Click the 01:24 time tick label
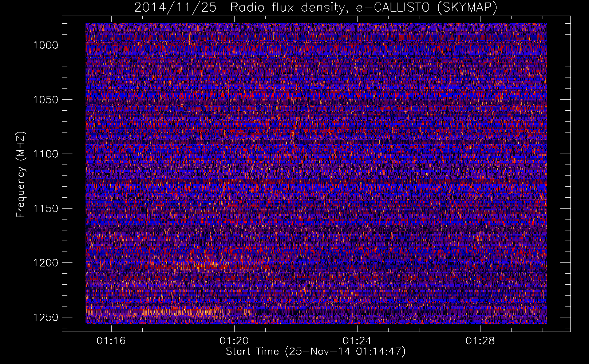 coord(357,341)
